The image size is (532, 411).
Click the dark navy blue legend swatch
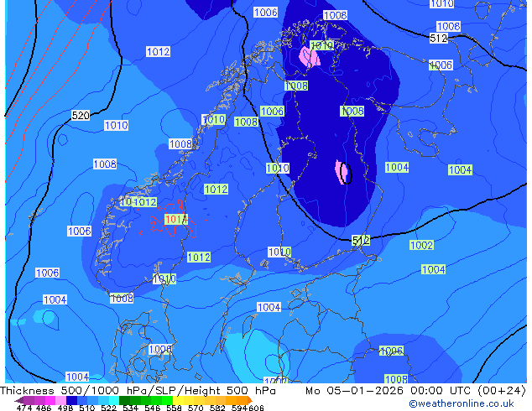(x=71, y=400)
